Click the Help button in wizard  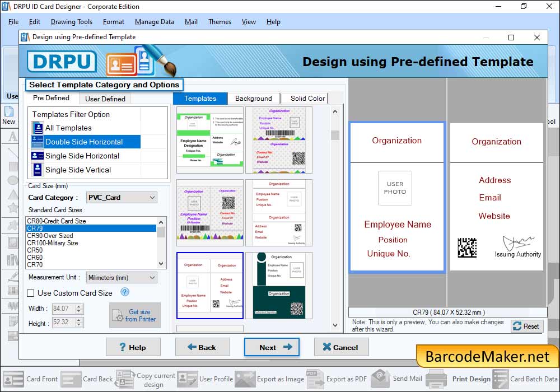(x=133, y=347)
